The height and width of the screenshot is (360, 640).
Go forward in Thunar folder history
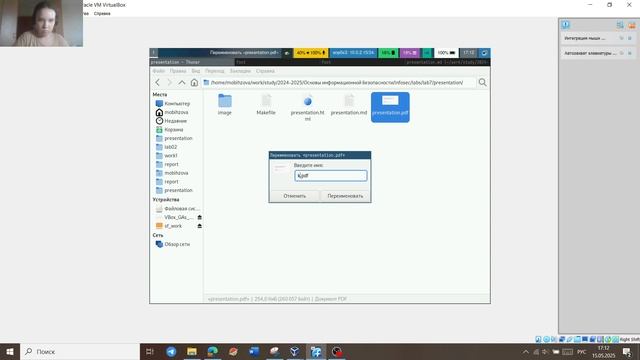pos(169,82)
